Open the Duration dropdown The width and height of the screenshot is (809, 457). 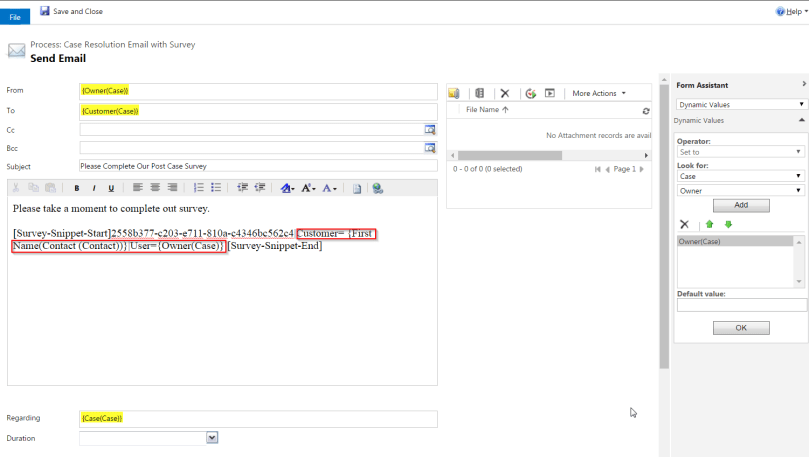212,437
